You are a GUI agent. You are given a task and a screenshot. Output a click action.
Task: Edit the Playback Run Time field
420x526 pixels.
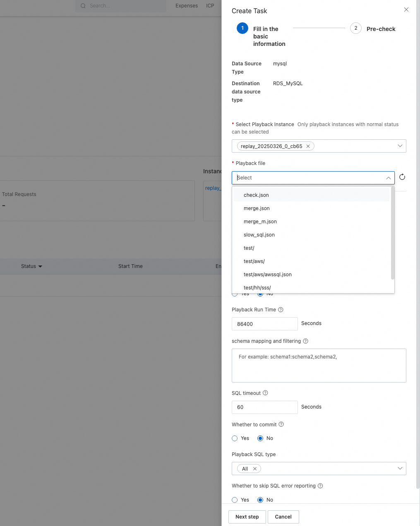click(x=265, y=324)
